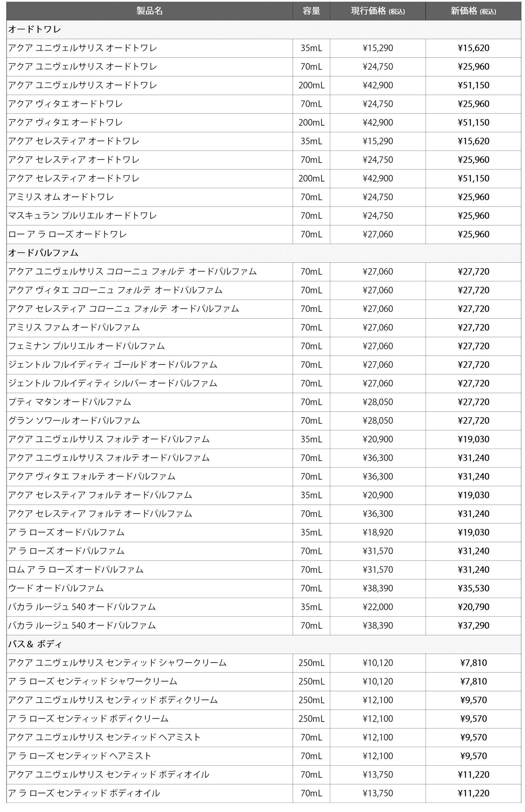Click ジェントル フルイディティ ゴールド product name
525x812 pixels.
coord(113,365)
